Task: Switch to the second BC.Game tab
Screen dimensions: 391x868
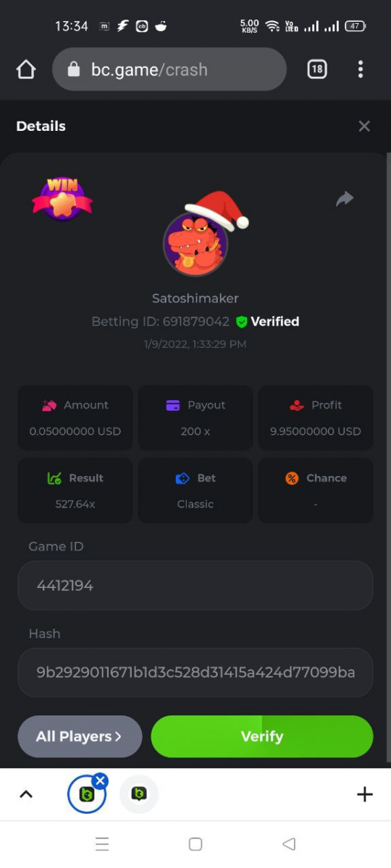Action: click(139, 794)
